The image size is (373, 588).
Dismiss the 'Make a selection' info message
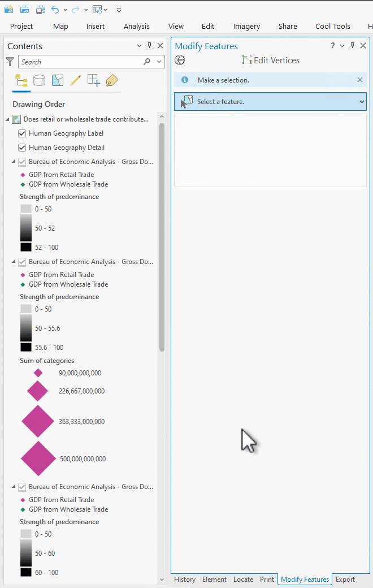[360, 80]
